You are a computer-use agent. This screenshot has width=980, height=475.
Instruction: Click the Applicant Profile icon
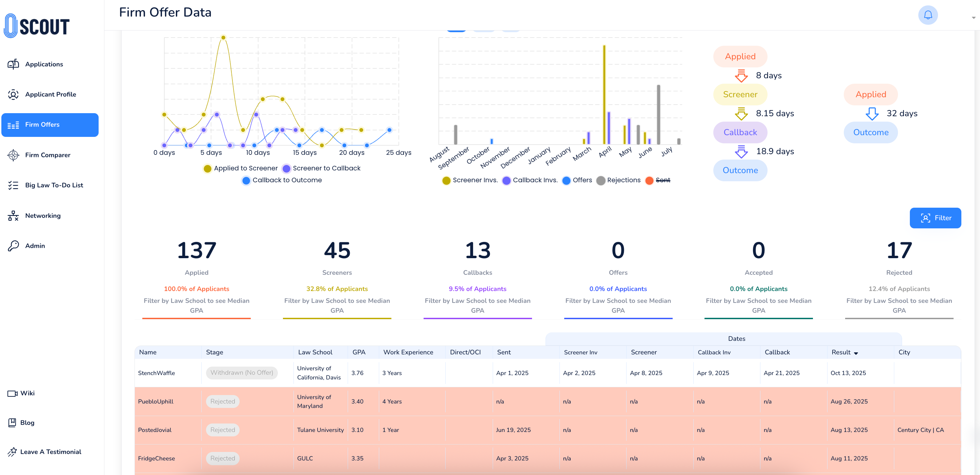click(x=13, y=94)
